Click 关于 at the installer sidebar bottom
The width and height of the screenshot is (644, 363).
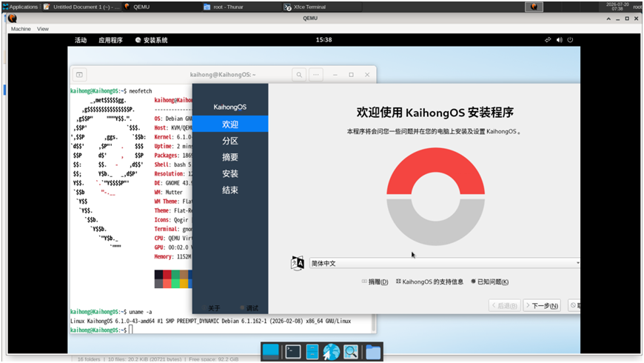click(x=211, y=308)
